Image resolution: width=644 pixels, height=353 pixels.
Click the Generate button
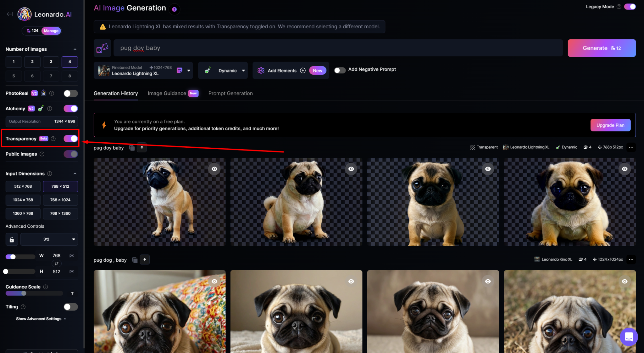click(601, 48)
